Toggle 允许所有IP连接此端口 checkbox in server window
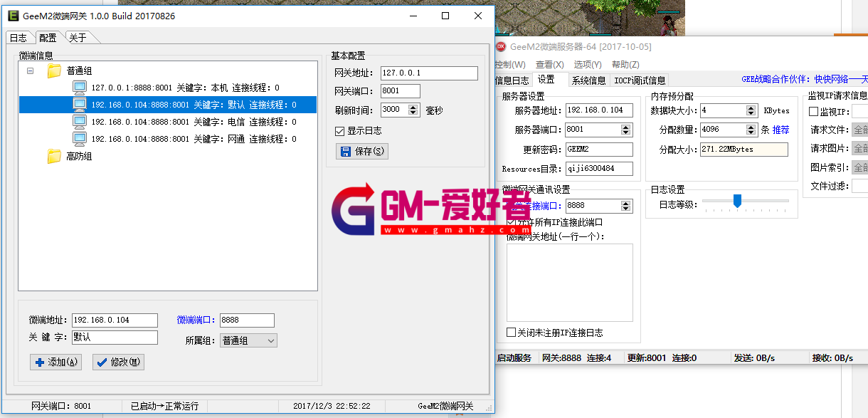 (x=512, y=222)
